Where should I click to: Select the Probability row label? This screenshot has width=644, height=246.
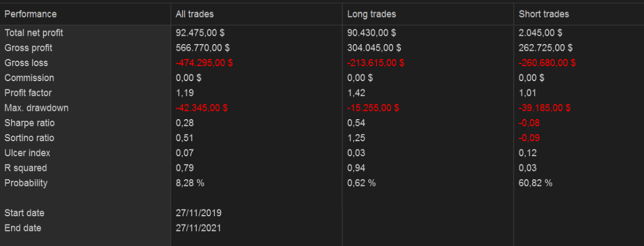[26, 183]
